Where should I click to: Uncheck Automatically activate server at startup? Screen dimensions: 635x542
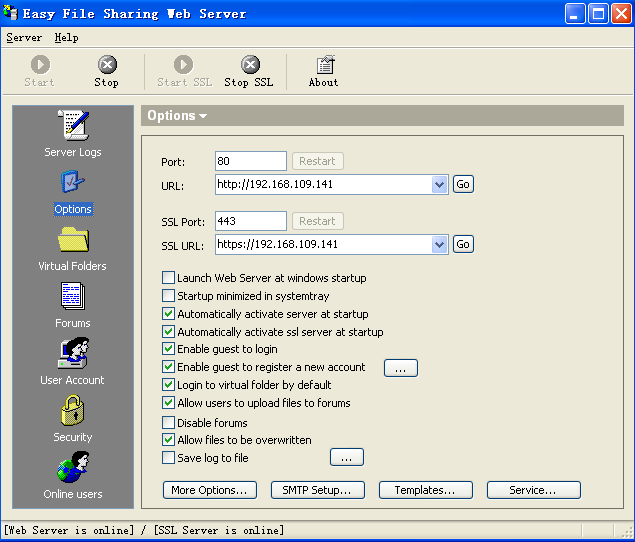(x=168, y=314)
